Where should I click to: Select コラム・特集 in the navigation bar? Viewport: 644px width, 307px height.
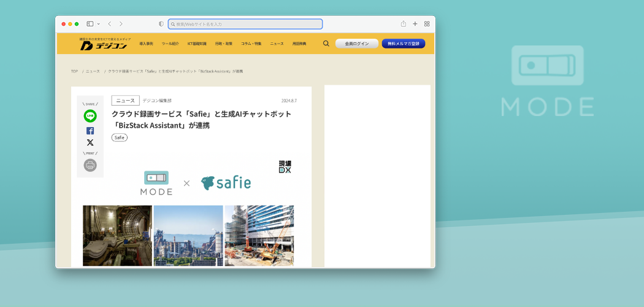[251, 44]
